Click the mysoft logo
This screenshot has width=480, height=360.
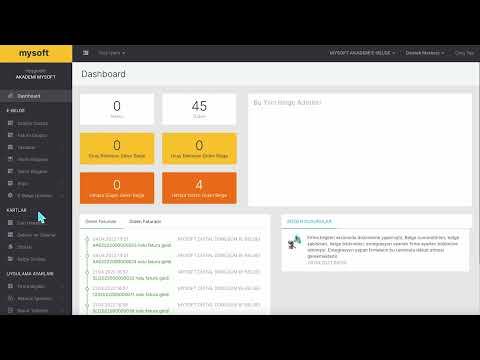coord(34,53)
